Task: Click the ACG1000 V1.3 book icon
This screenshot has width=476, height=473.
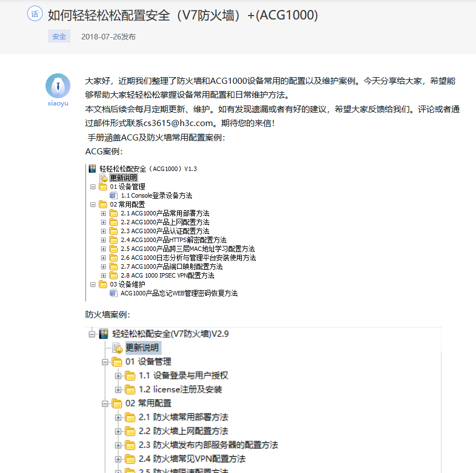Action: (92, 169)
